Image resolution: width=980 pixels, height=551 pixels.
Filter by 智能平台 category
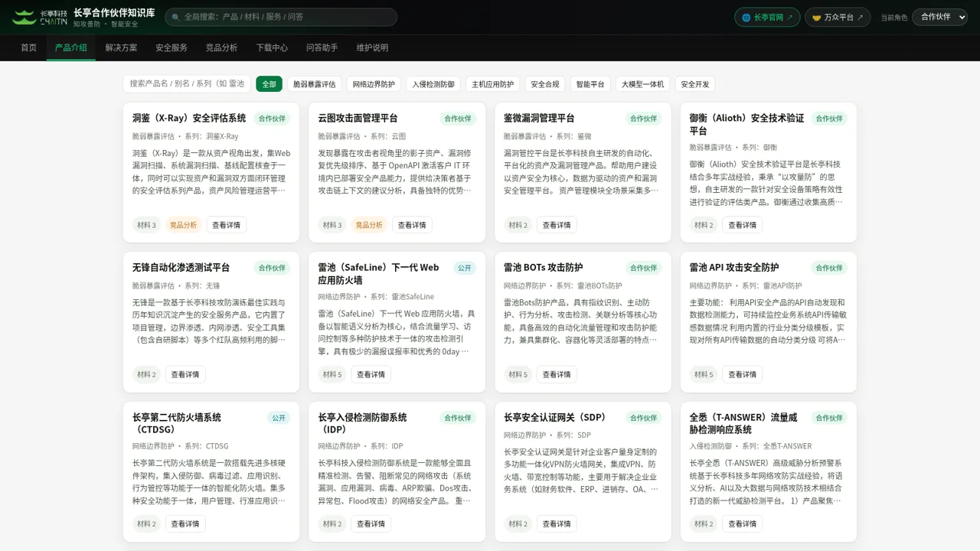590,84
